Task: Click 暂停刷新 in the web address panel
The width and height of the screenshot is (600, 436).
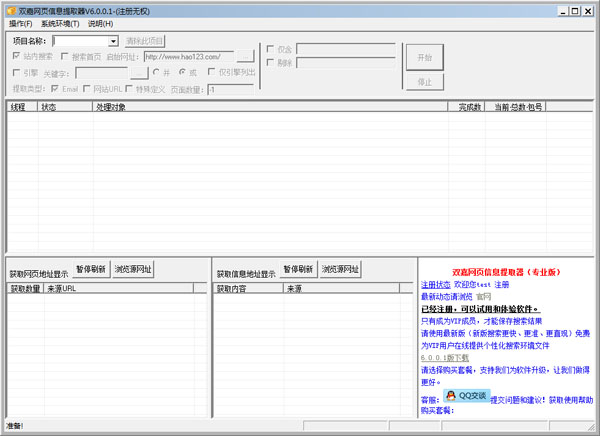Action: (90, 270)
